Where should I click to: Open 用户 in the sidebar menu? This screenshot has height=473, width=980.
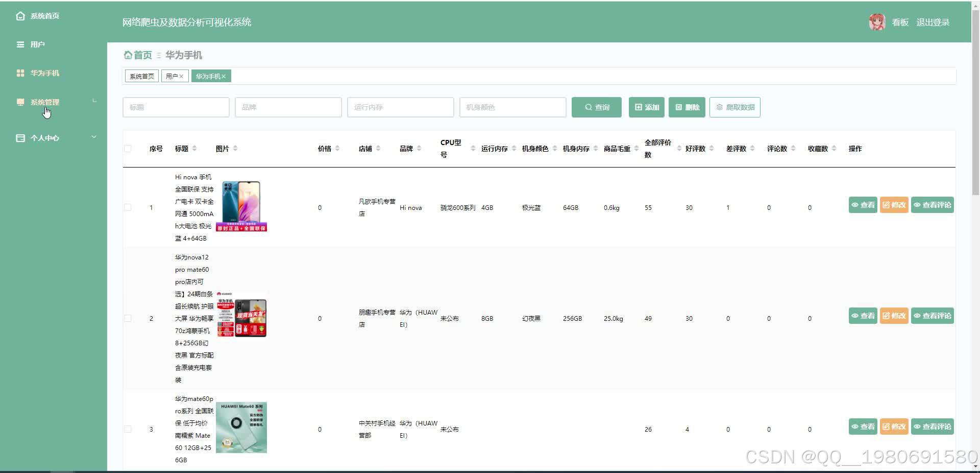[x=38, y=44]
